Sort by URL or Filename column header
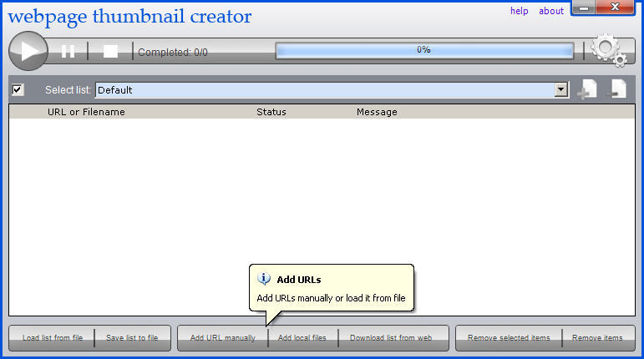Image resolution: width=644 pixels, height=359 pixels. coord(86,112)
